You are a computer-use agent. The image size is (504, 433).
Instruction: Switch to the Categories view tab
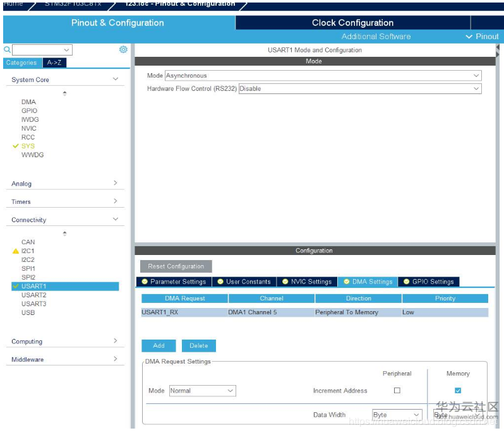21,62
